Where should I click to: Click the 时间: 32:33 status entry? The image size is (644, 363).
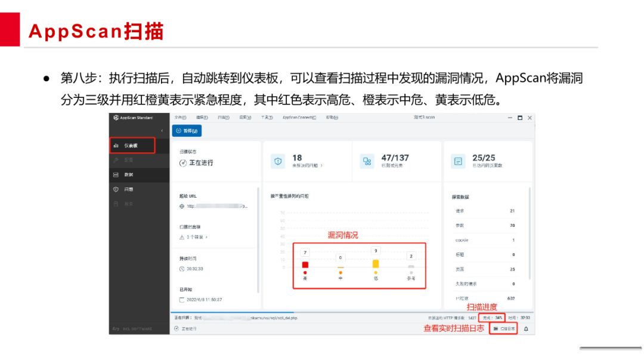(x=519, y=318)
